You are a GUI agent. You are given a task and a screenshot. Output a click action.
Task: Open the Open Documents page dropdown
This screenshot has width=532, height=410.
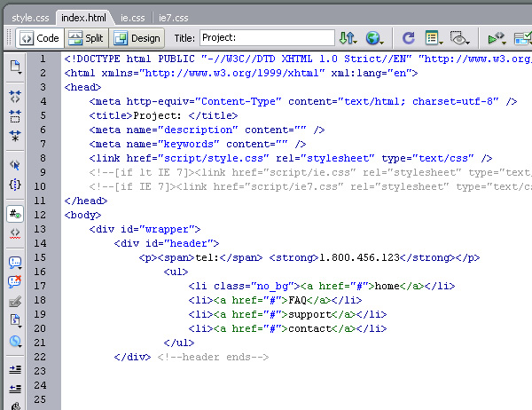click(15, 67)
